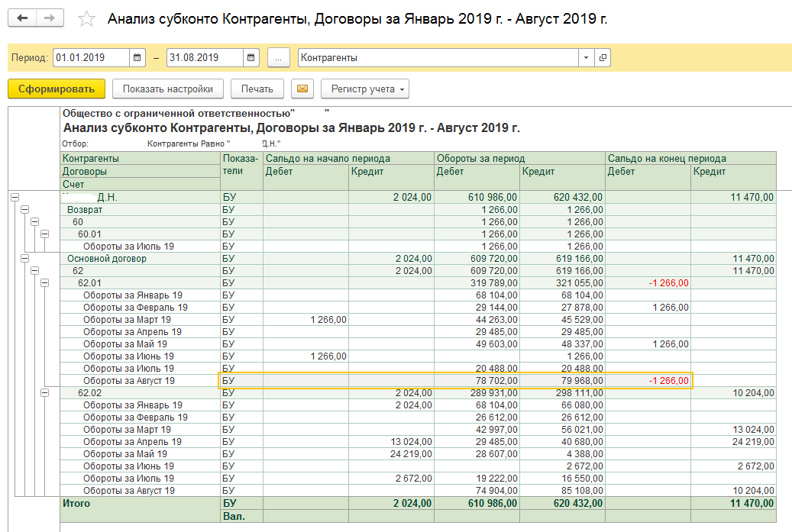Screen dimensions: 792x532
Task: Add report to favorites with the star
Action: click(86, 19)
